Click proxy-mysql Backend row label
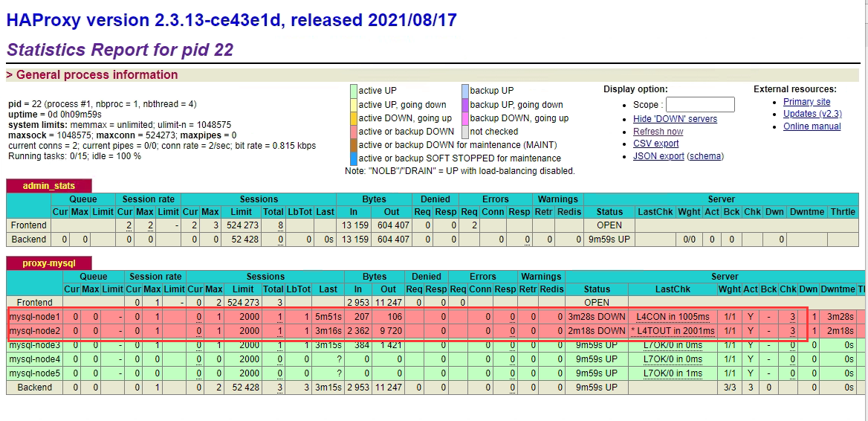The height and width of the screenshot is (421, 868). tap(34, 388)
